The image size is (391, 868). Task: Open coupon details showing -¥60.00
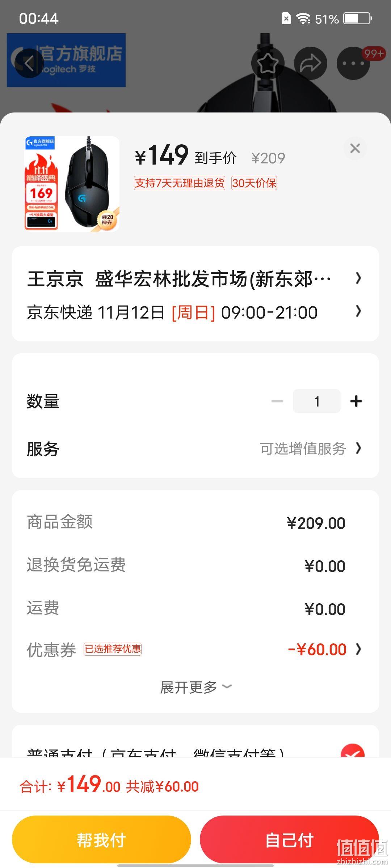coord(325,649)
